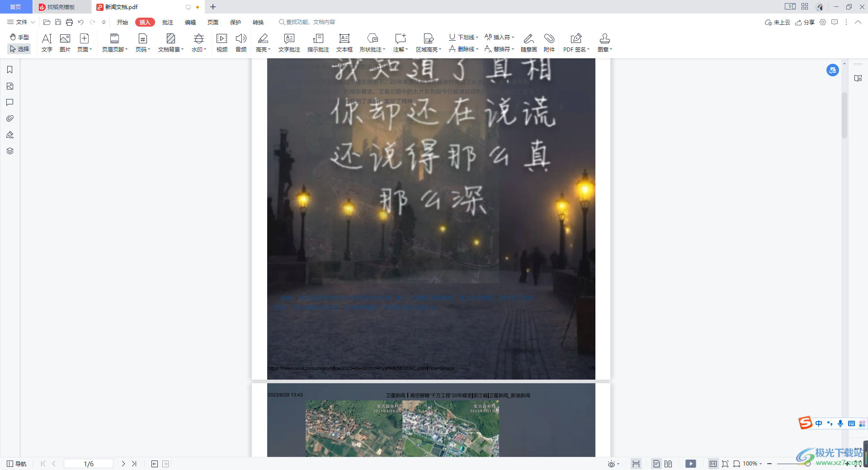Switch to the 找稻壳模板 tab
The width and height of the screenshot is (868, 470).
61,7
